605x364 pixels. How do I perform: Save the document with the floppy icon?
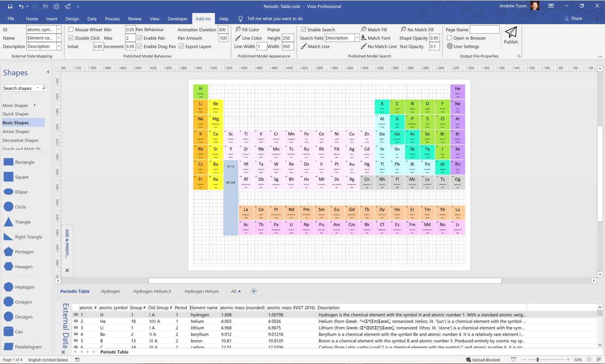pyautogui.click(x=10, y=6)
